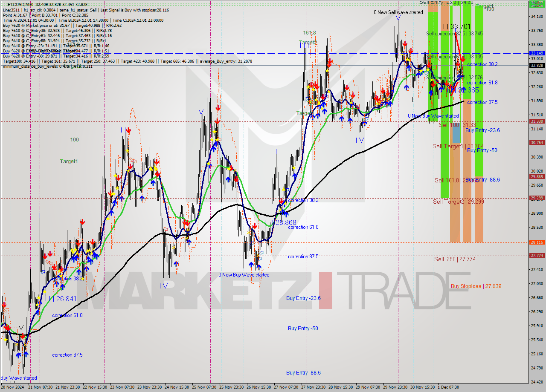Click the 27.410 price axis label
Viewport: 546px width, 392px height.
click(537, 270)
